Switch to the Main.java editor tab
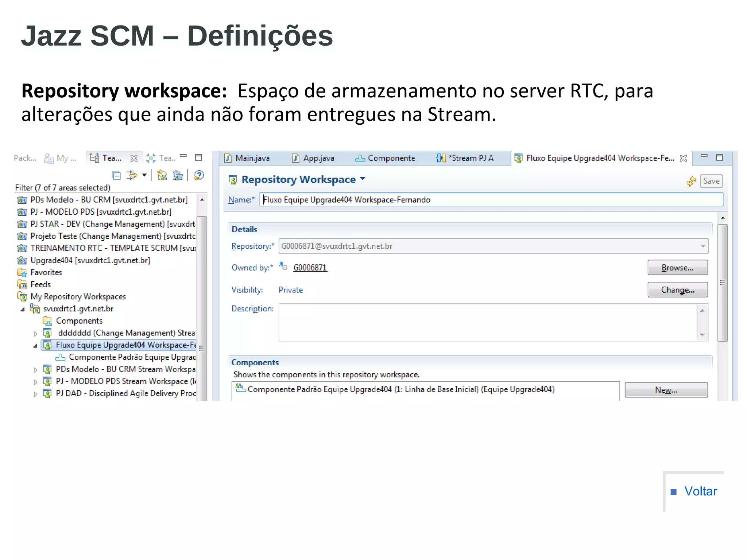The image size is (747, 560). (247, 158)
